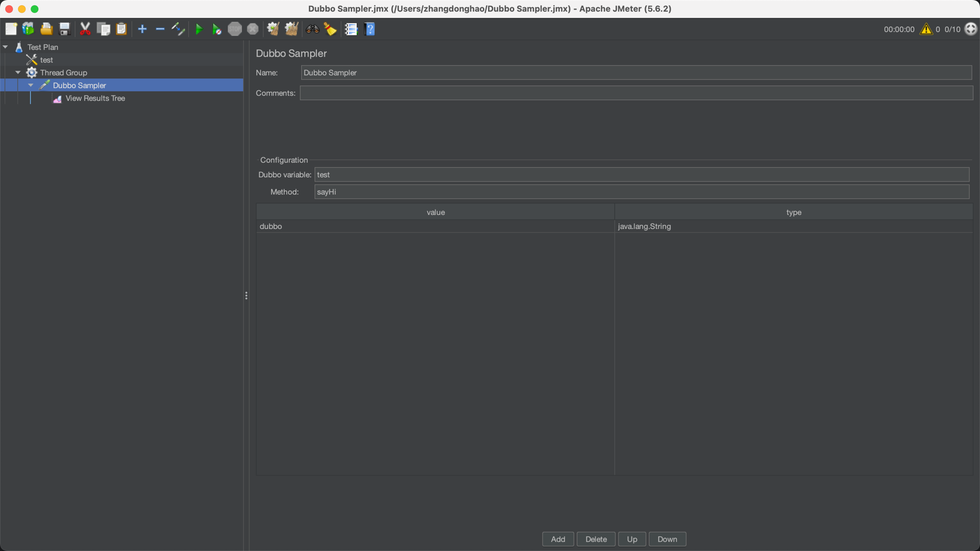Screen dimensions: 980x551
Task: Click the 0/10 thread count indicator
Action: pyautogui.click(x=953, y=29)
